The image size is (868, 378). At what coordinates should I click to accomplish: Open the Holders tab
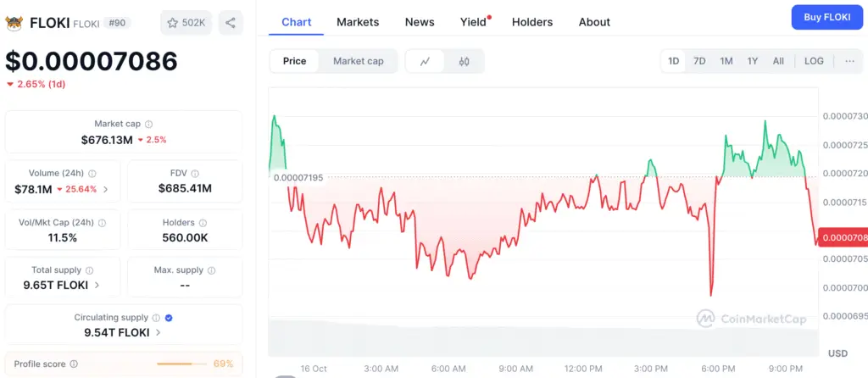(532, 22)
